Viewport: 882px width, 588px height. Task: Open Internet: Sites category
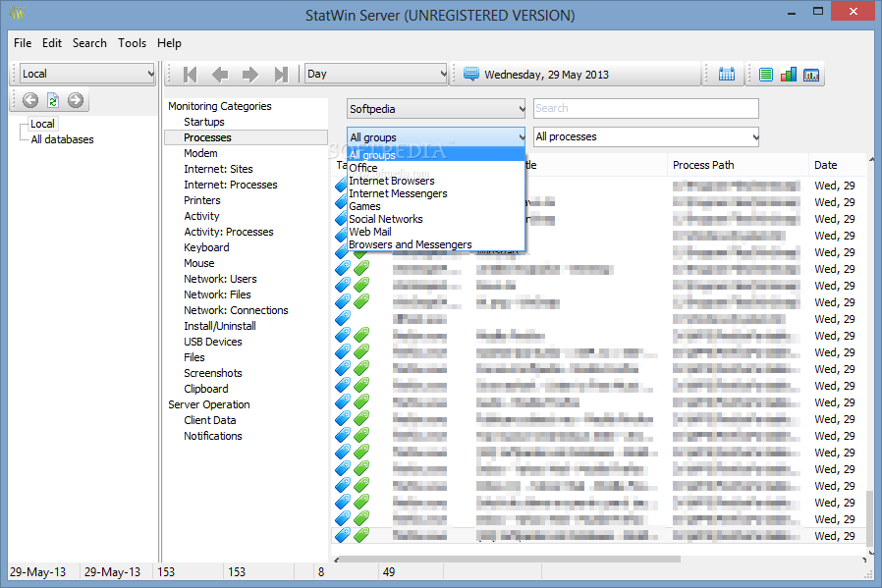[218, 169]
